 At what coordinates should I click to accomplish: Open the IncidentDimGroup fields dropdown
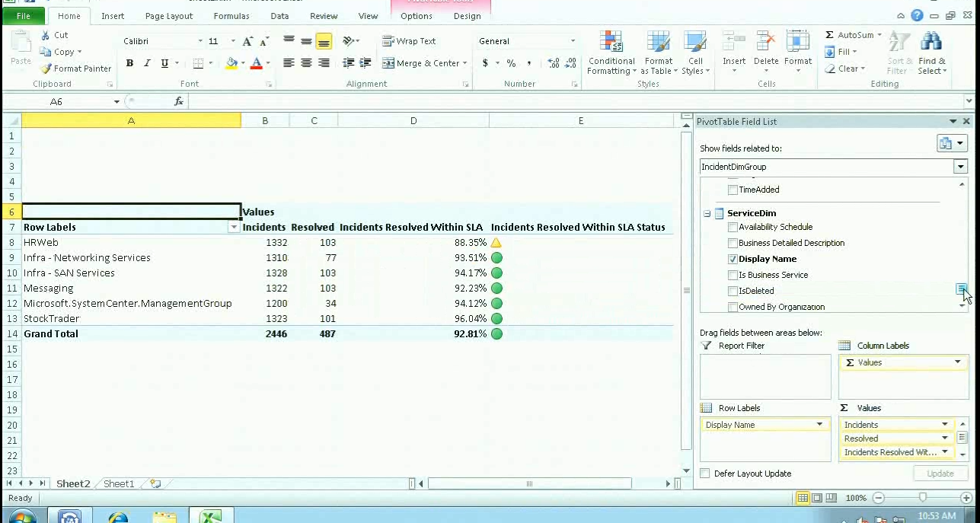click(x=960, y=167)
